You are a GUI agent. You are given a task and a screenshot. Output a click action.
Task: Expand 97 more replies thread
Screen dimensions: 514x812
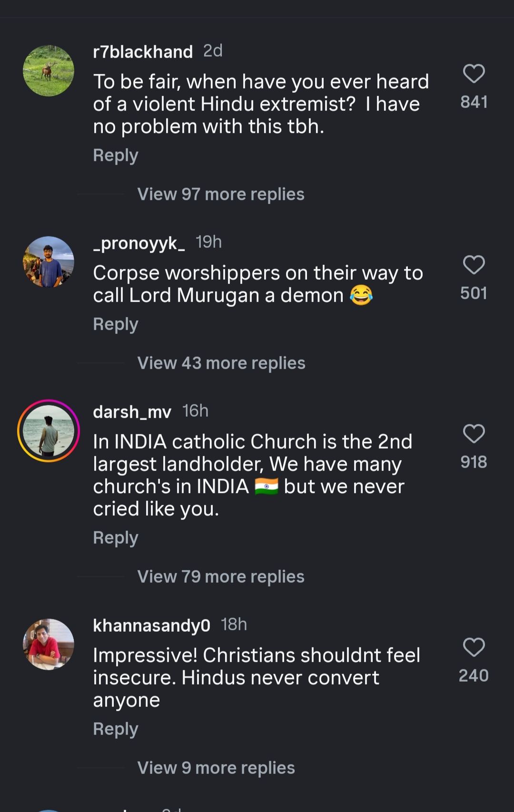[x=220, y=194]
